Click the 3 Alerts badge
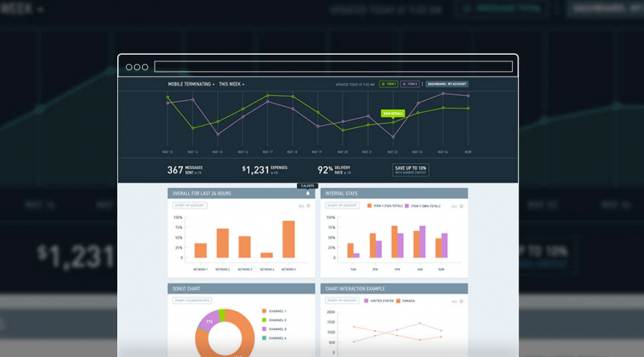This screenshot has width=644, height=357. click(307, 186)
